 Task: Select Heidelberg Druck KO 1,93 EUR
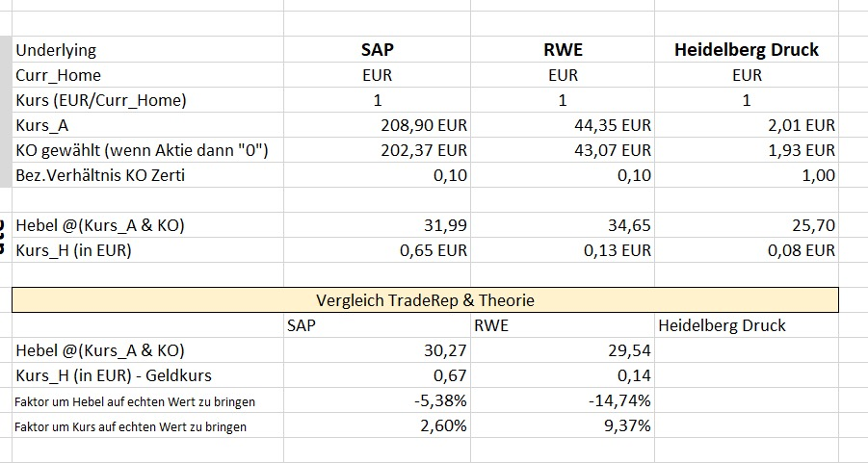click(x=794, y=150)
